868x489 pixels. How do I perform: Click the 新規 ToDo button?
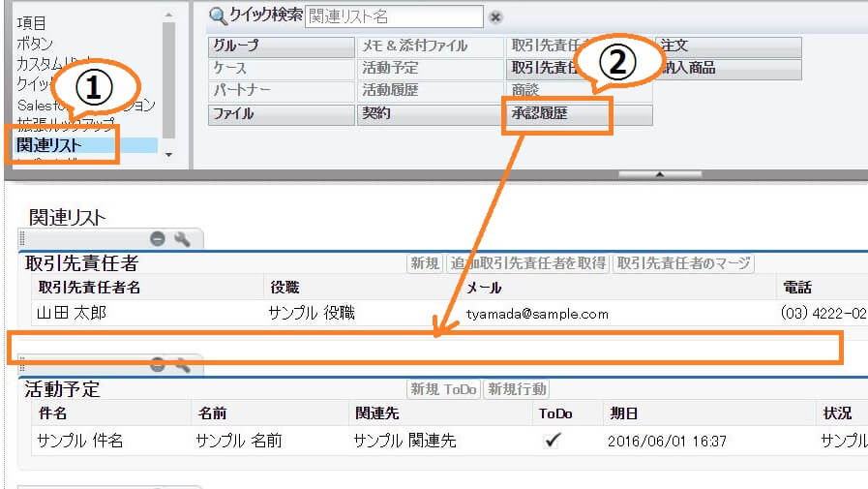tap(443, 389)
